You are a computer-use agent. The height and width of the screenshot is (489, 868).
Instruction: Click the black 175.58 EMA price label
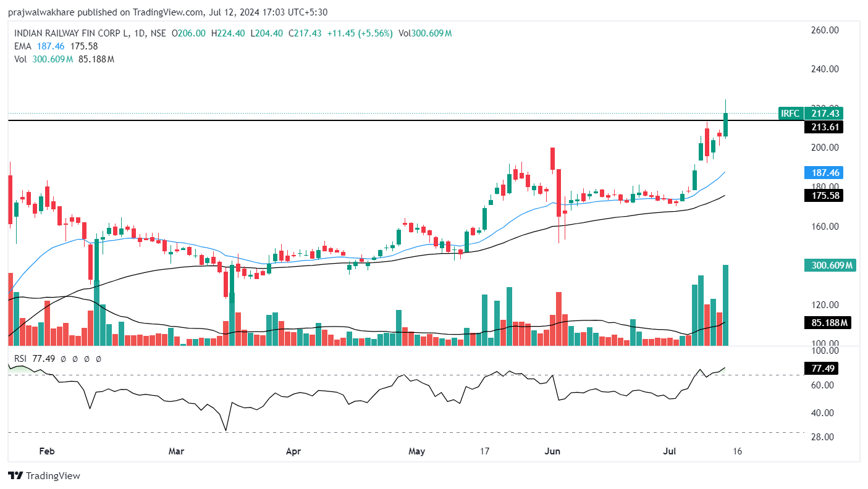[x=824, y=195]
